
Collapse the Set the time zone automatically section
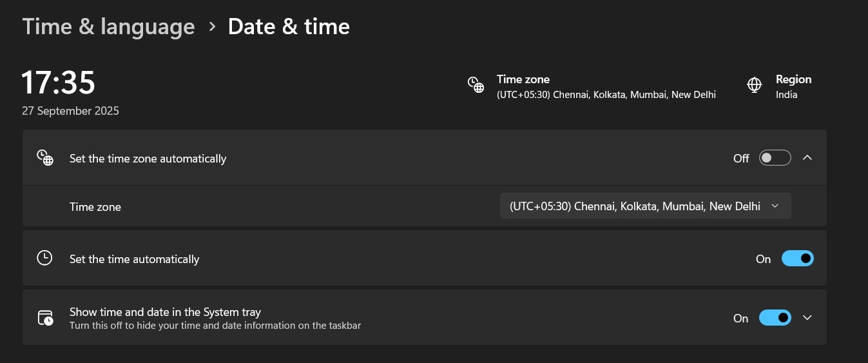tap(807, 158)
